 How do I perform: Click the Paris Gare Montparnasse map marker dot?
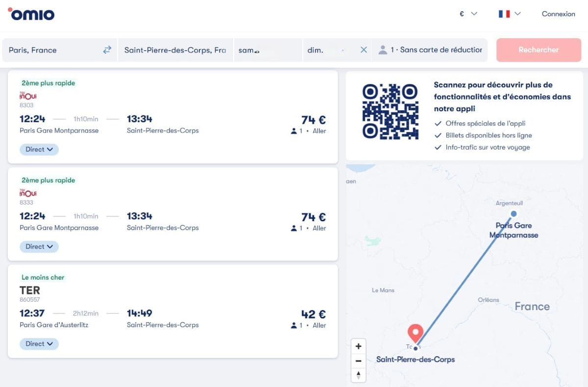[514, 213]
